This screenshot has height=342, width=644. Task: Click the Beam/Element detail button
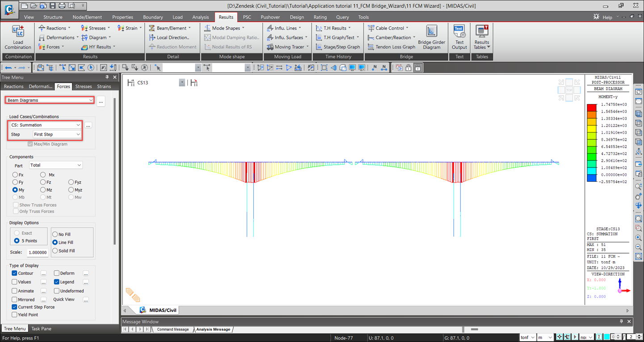click(x=171, y=28)
